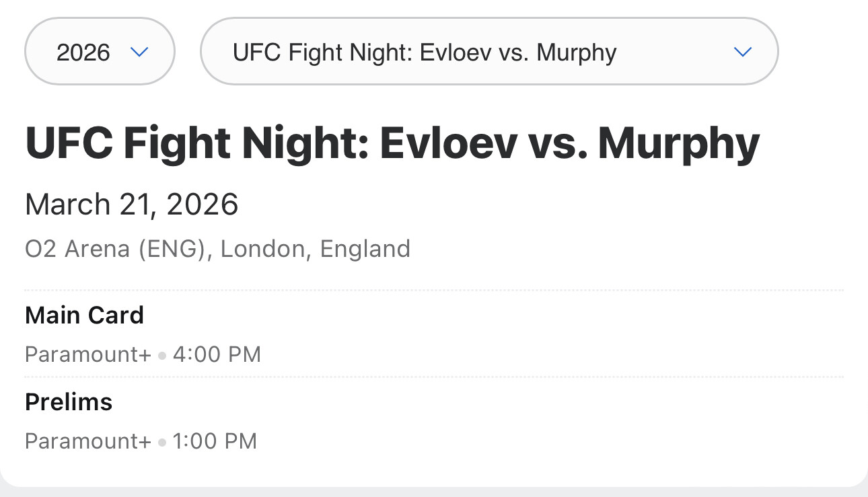Click the blue chevron beside 2026
The image size is (868, 497).
point(139,52)
